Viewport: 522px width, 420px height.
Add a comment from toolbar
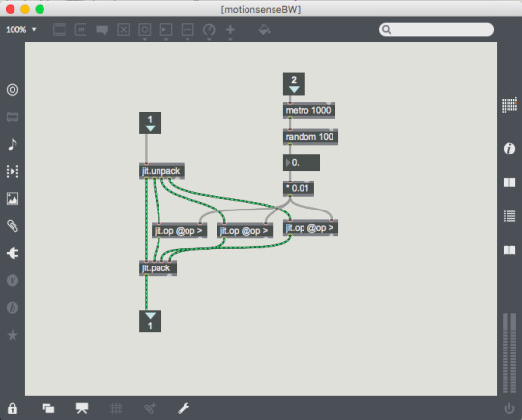[102, 30]
